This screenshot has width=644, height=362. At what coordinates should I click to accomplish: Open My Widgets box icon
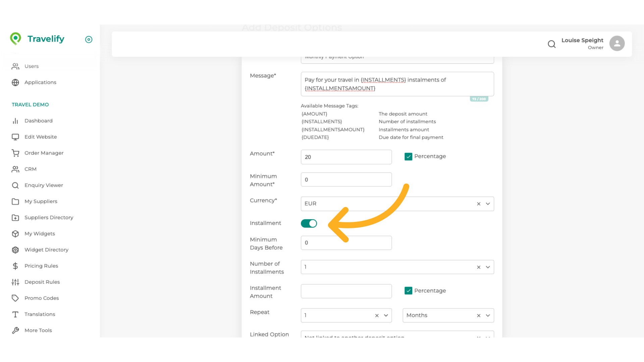pyautogui.click(x=15, y=234)
